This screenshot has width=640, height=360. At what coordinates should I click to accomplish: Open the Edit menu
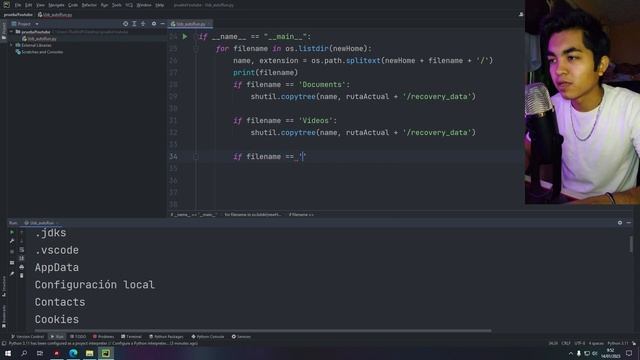(x=28, y=5)
